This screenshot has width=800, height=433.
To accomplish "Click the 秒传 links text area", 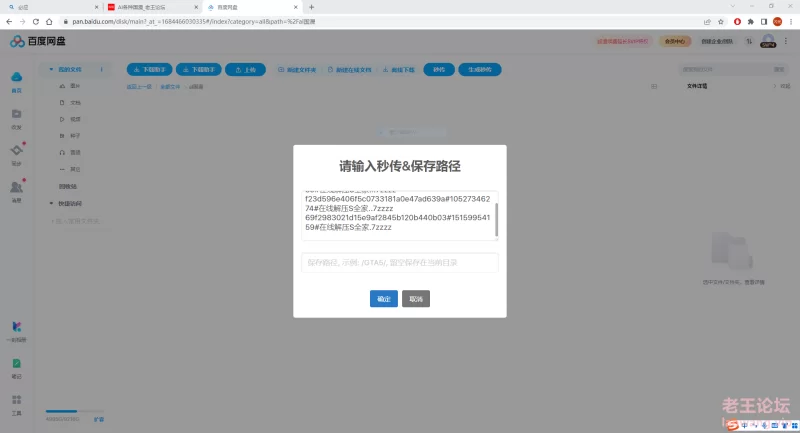I will coord(399,216).
